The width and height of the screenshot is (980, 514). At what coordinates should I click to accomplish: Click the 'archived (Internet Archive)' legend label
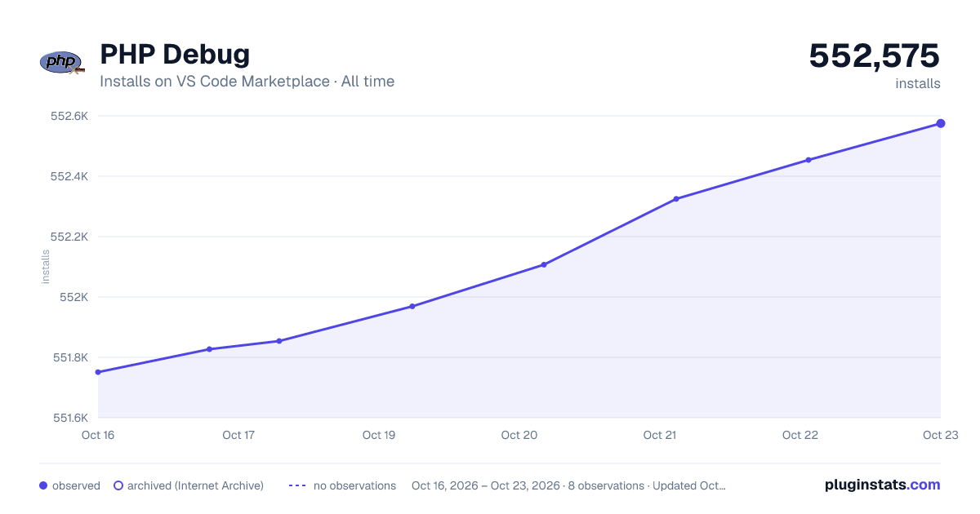coord(195,485)
